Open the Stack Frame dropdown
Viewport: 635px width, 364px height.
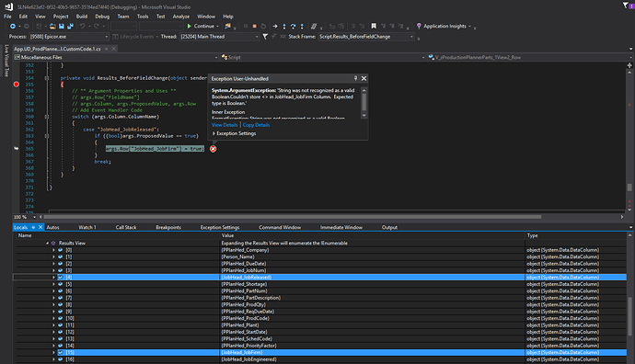coord(366,37)
